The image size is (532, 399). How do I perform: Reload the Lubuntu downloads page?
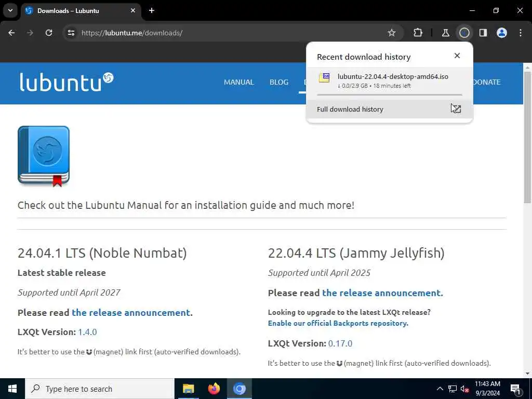(49, 33)
